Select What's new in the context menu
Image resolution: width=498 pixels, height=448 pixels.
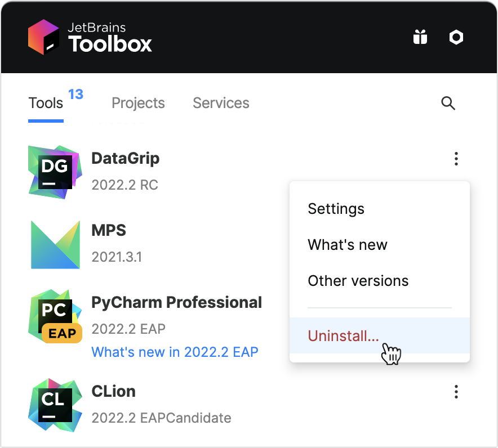(x=347, y=244)
